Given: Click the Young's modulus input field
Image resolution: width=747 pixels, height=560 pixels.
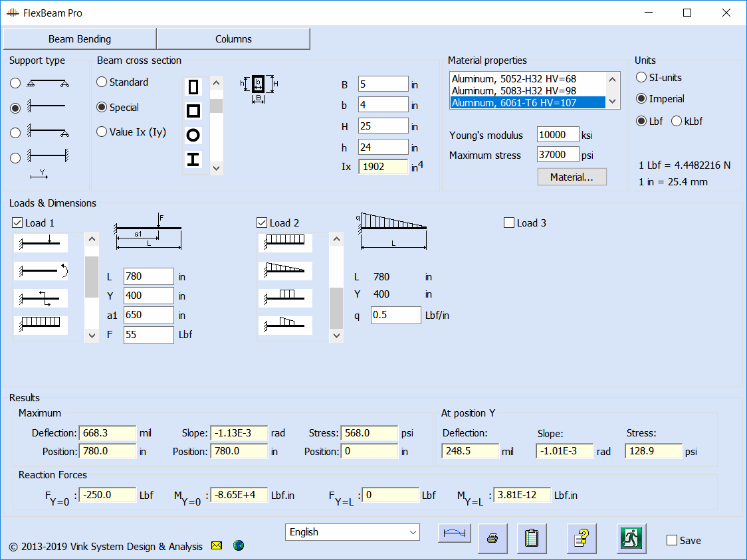Looking at the screenshot, I should pos(558,135).
